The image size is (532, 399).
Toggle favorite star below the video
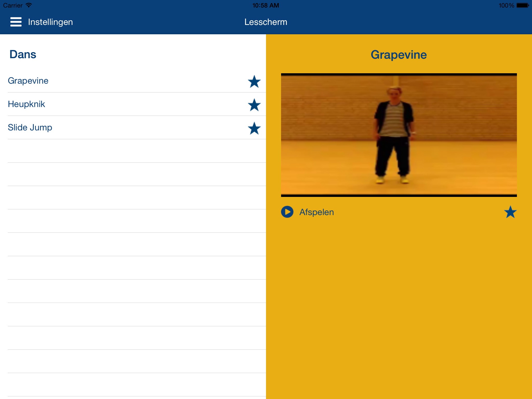click(x=510, y=212)
